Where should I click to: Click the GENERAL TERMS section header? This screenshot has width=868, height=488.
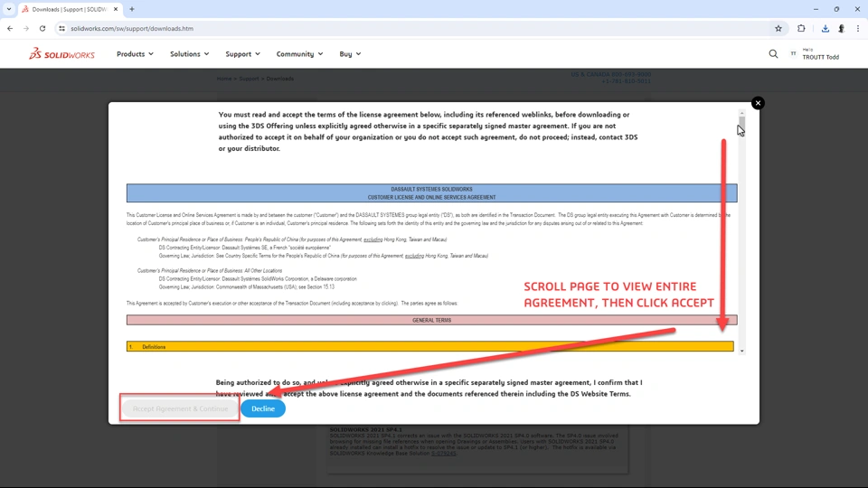coord(432,320)
